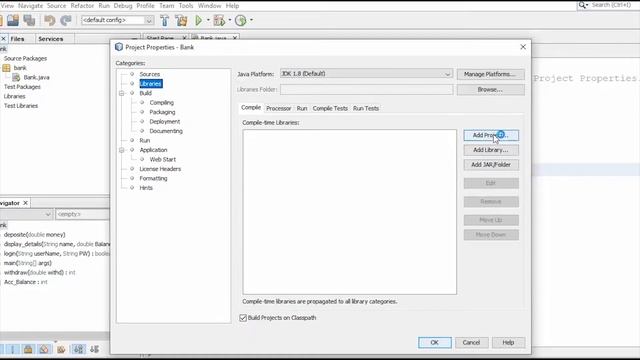Select the Packaging category
The width and height of the screenshot is (640, 360).
point(162,112)
